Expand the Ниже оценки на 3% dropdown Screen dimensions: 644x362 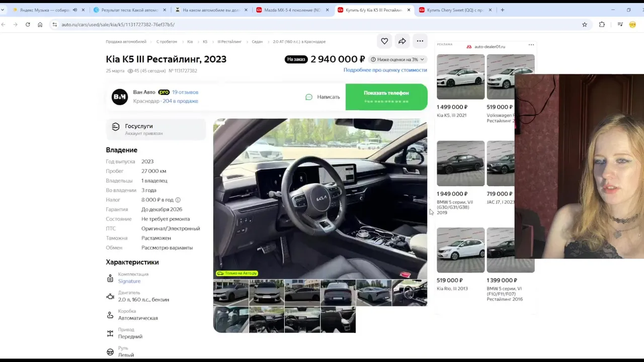[397, 59]
